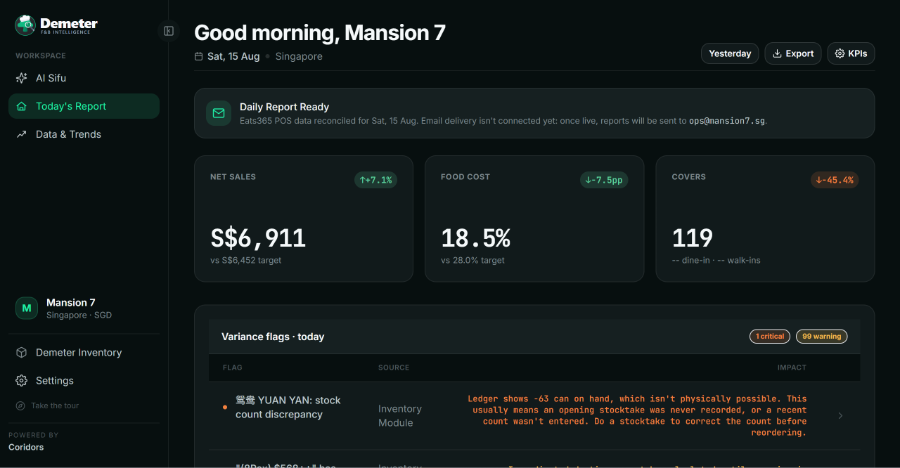
Task: Click the AI Sifu sparkle icon
Action: tap(22, 78)
